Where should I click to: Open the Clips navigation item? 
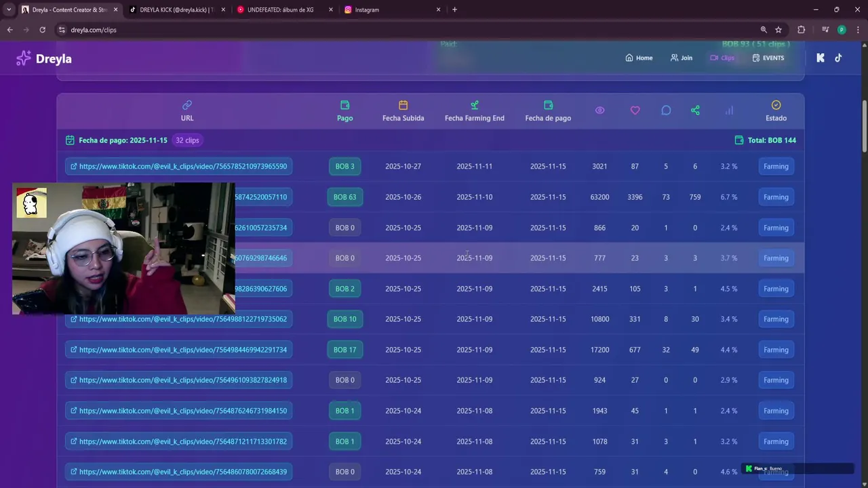click(x=722, y=58)
